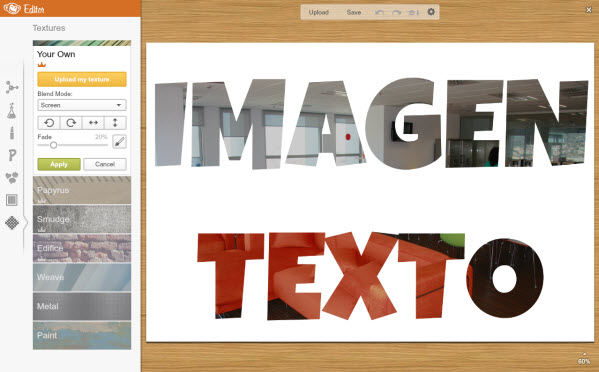Click the Upload my texture button

click(x=82, y=79)
